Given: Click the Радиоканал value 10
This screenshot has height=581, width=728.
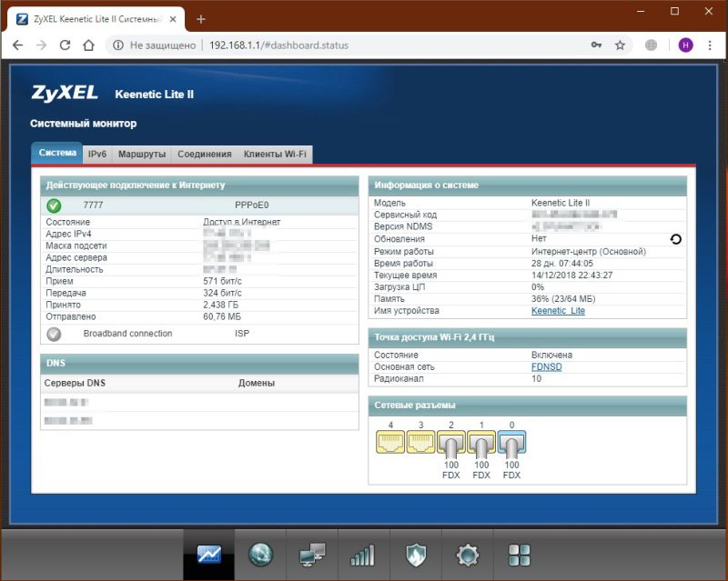Looking at the screenshot, I should click(536, 378).
